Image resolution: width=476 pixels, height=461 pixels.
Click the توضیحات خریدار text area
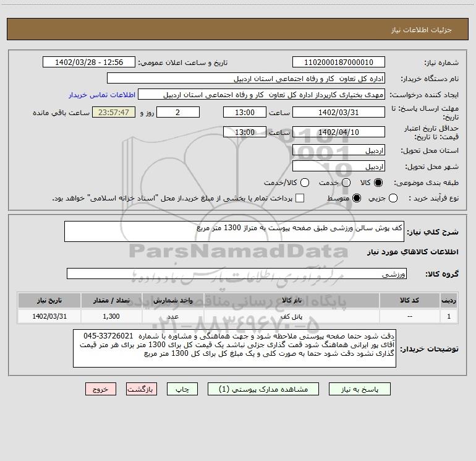click(234, 348)
